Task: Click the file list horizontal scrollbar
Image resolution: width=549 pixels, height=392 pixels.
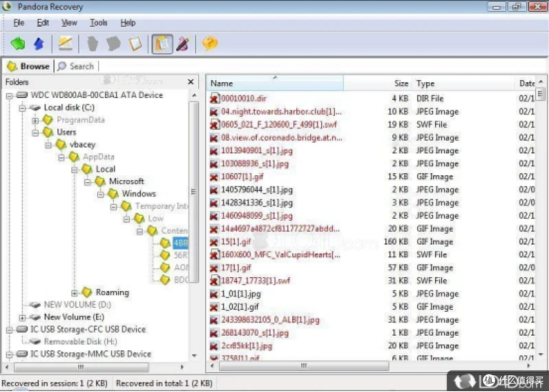Action: [x=304, y=366]
